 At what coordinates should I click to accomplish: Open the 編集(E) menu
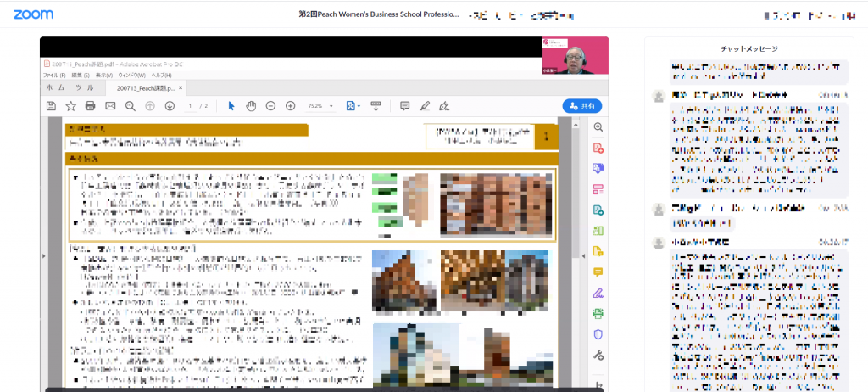coord(81,75)
